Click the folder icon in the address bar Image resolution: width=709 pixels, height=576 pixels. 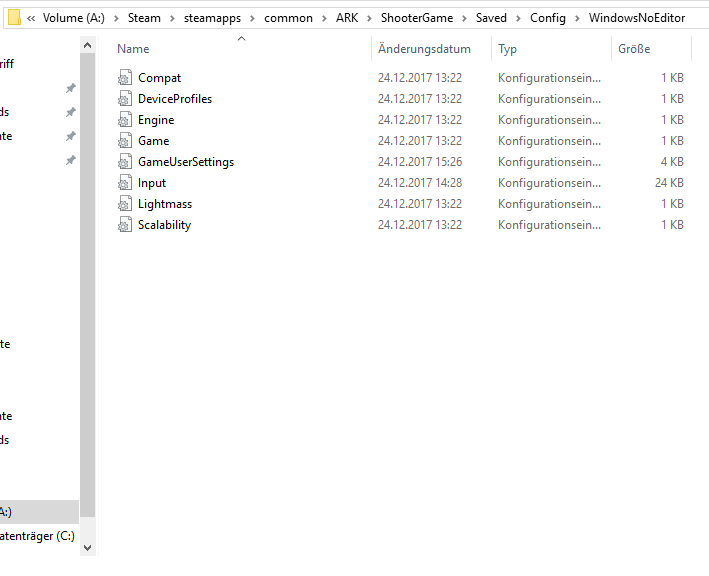point(14,17)
